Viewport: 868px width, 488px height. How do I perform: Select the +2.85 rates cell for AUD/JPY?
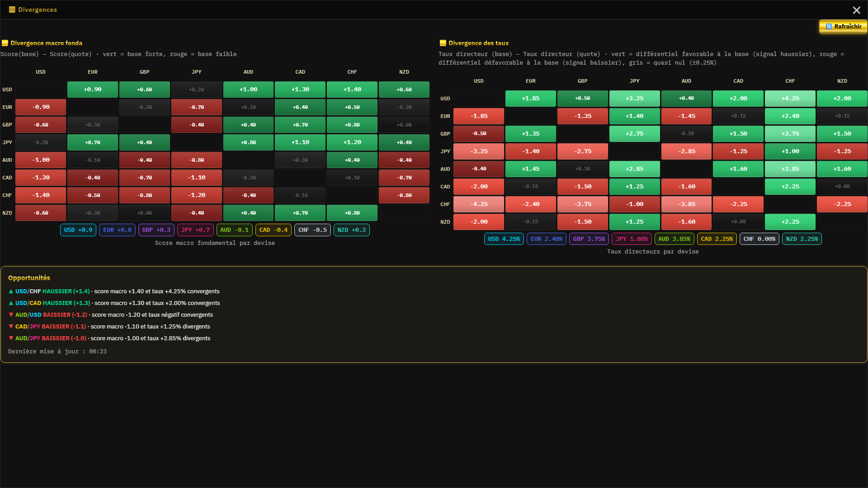pyautogui.click(x=635, y=169)
